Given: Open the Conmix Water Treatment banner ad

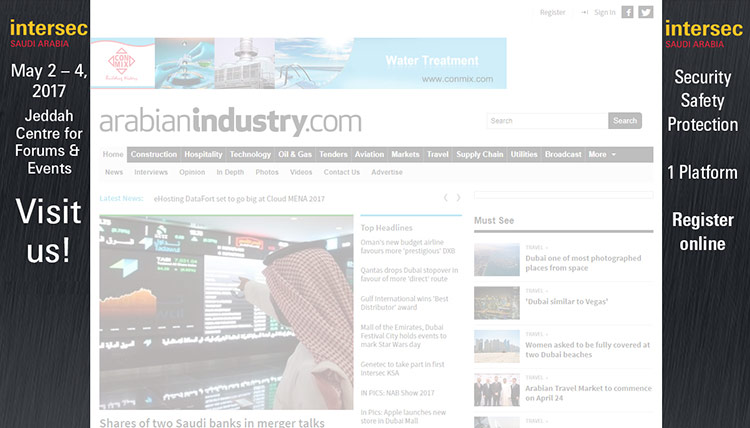Looking at the screenshot, I should click(298, 63).
